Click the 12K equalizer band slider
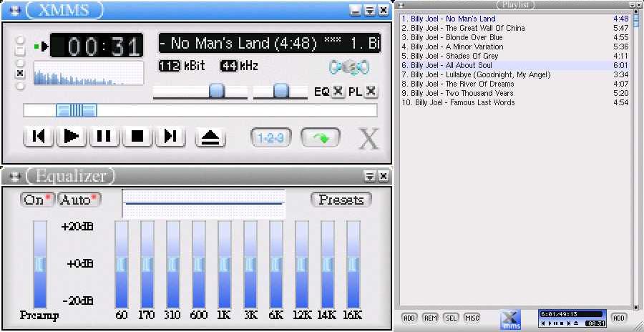 [x=301, y=264]
